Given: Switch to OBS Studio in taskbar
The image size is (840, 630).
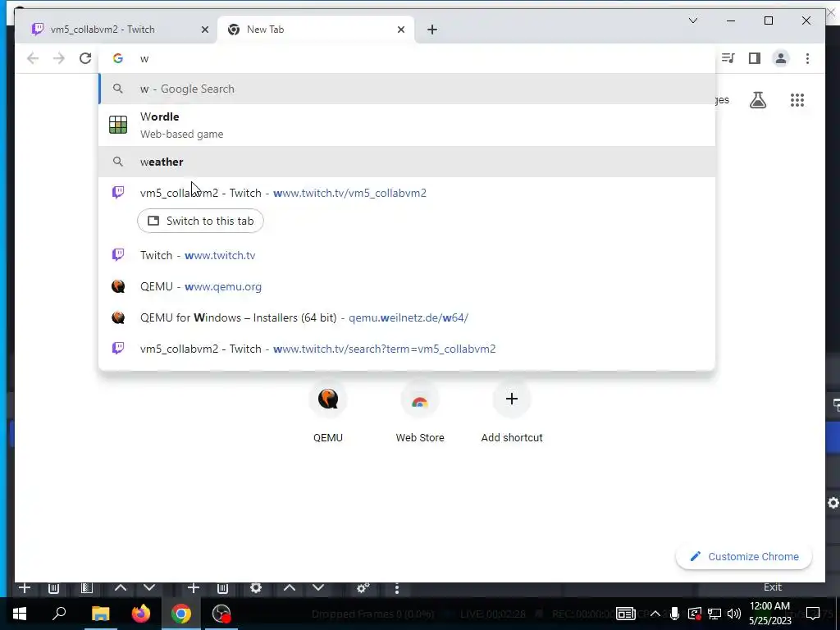Looking at the screenshot, I should pyautogui.click(x=221, y=614).
